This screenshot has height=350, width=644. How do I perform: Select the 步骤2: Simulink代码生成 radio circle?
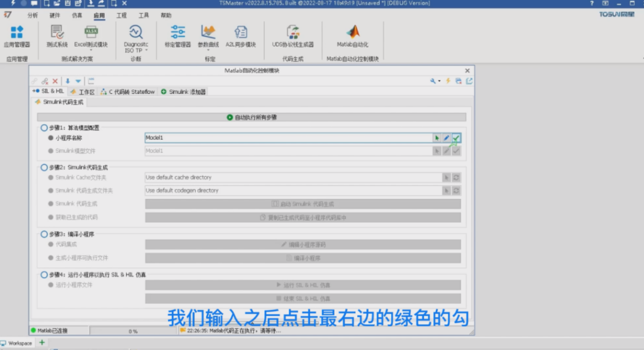pos(44,167)
